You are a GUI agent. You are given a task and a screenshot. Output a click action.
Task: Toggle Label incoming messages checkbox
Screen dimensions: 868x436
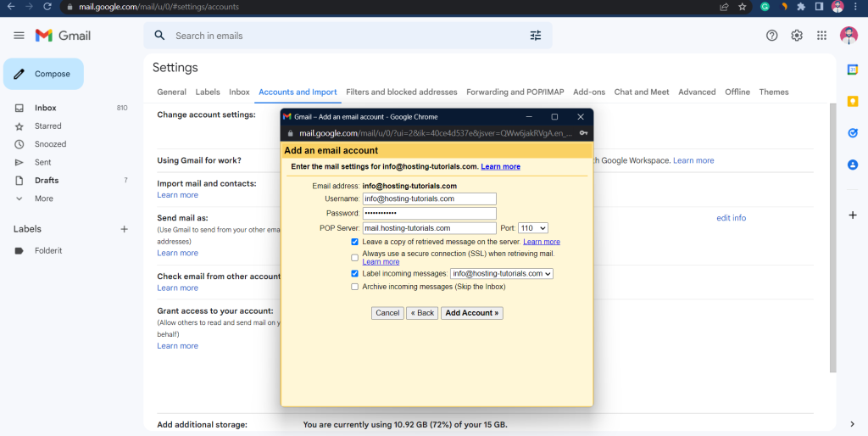pyautogui.click(x=355, y=274)
